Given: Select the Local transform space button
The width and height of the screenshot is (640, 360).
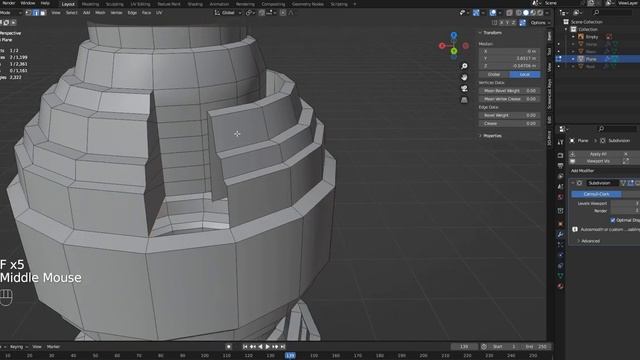Looking at the screenshot, I should click(x=525, y=75).
